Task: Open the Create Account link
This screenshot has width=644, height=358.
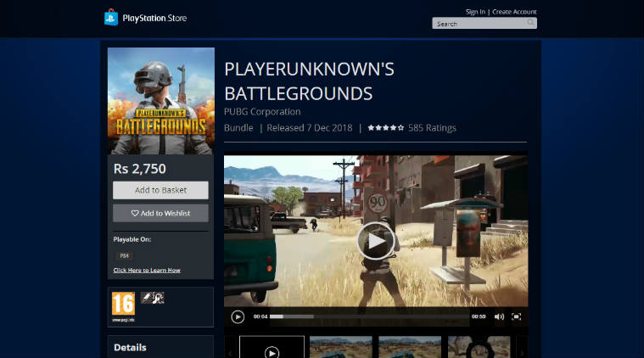Action: pyautogui.click(x=514, y=12)
